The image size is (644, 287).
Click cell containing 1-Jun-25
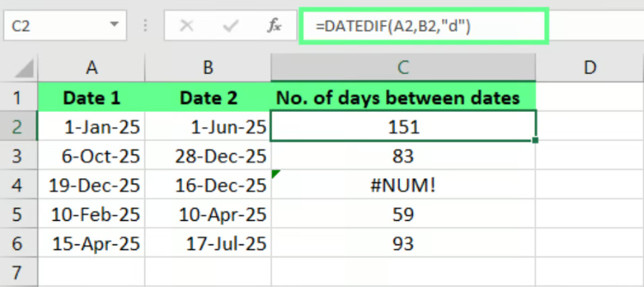[208, 126]
